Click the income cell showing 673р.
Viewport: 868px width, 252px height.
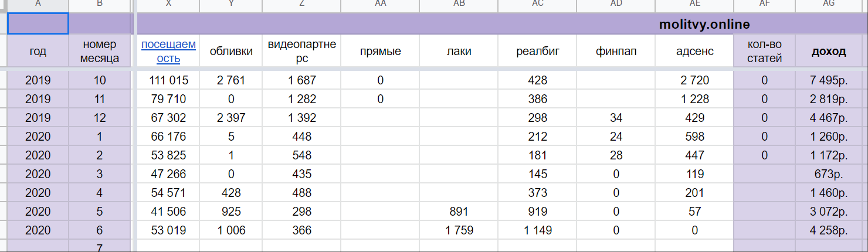(x=829, y=174)
